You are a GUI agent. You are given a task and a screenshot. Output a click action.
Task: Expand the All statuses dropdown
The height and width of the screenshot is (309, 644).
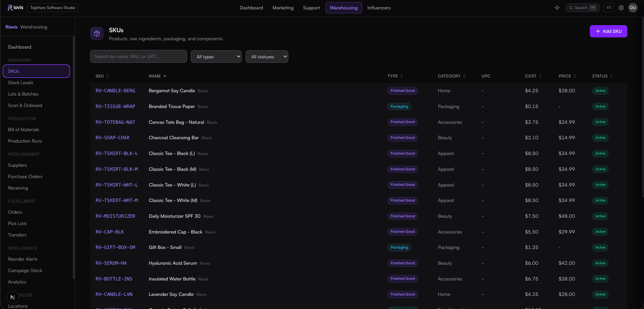click(267, 57)
